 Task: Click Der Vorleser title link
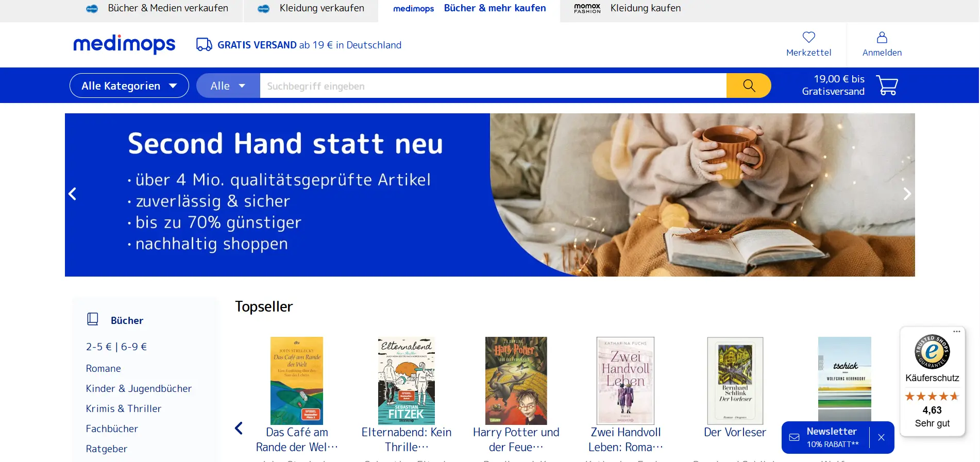pos(735,432)
